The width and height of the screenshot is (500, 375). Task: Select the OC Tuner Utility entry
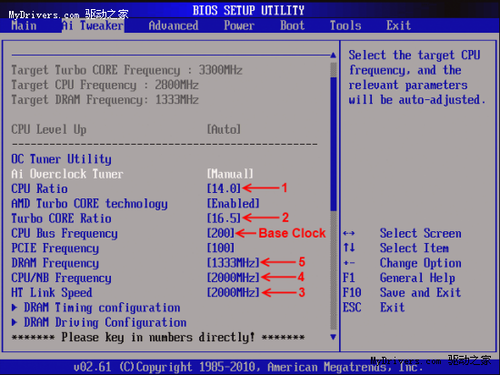tap(61, 159)
